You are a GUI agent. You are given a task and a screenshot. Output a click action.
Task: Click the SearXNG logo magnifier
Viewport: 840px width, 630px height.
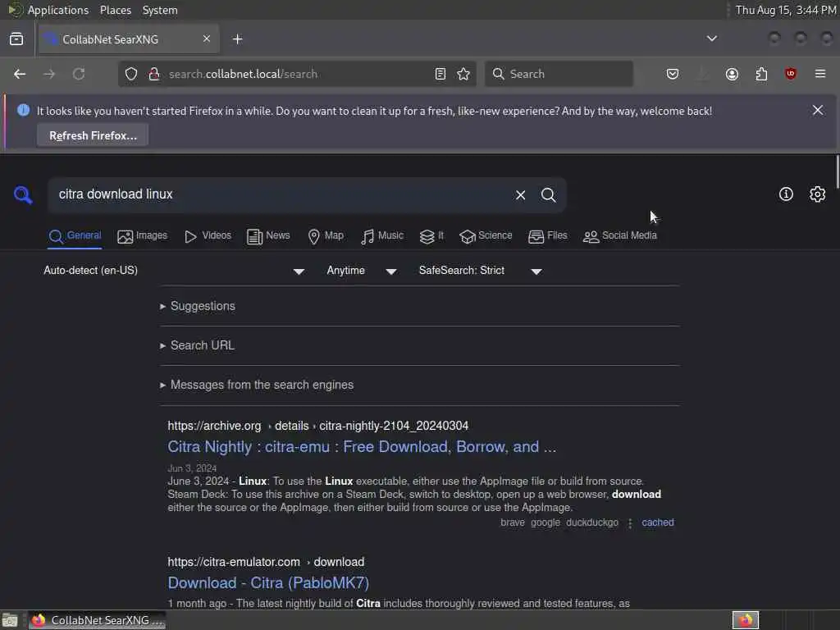(x=23, y=194)
